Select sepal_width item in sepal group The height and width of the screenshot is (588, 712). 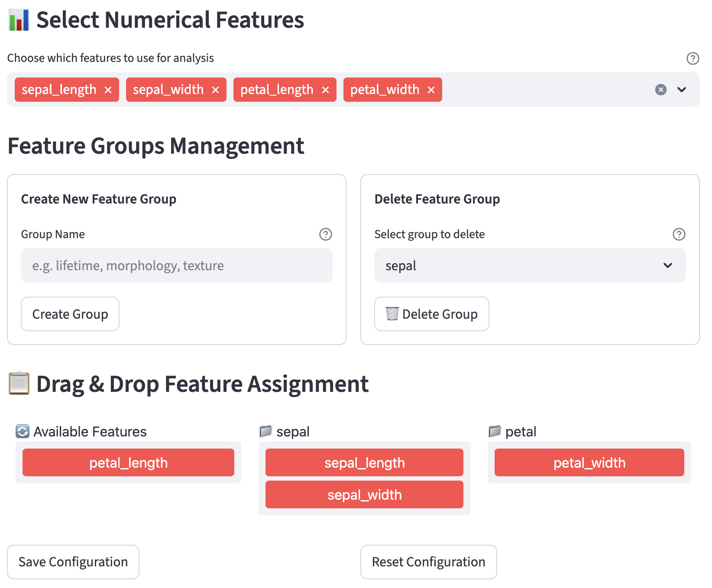click(364, 494)
